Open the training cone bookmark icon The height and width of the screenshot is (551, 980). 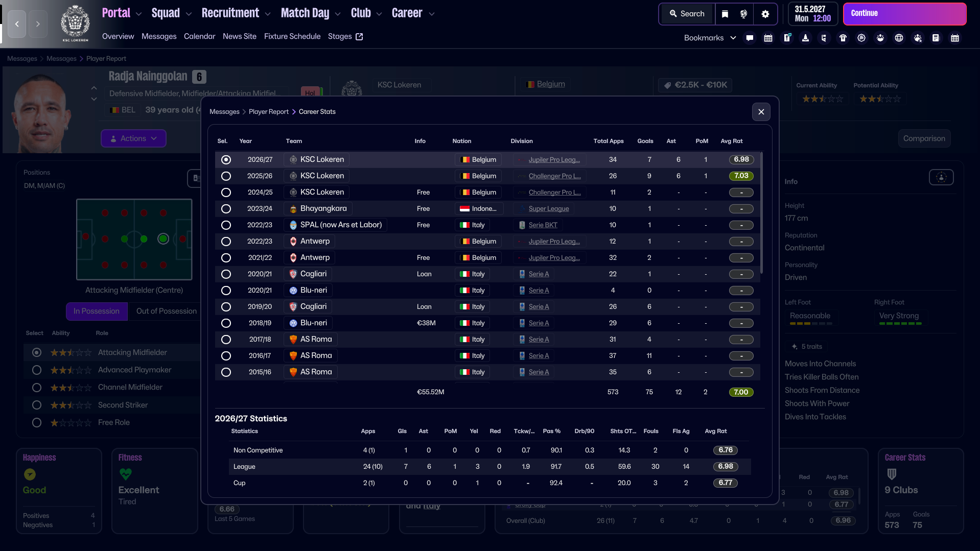click(805, 38)
